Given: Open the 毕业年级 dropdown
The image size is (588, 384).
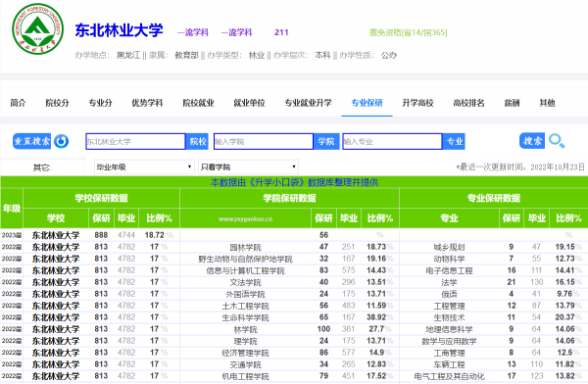Looking at the screenshot, I should point(144,167).
